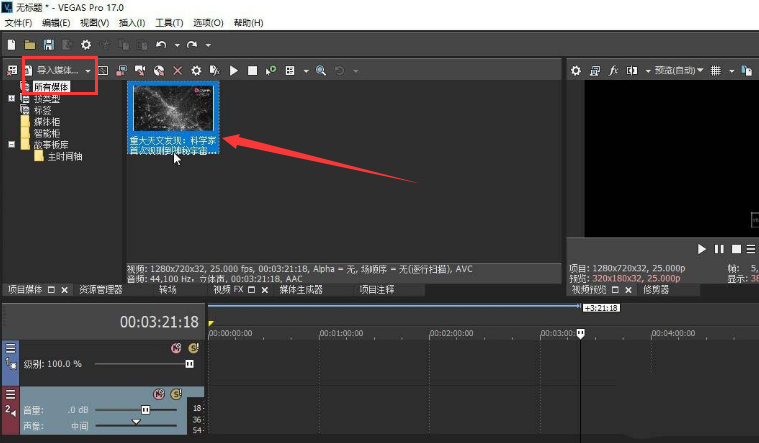Click the 导入媒体 import media button
Viewport: 759px width, 443px height.
coord(52,71)
